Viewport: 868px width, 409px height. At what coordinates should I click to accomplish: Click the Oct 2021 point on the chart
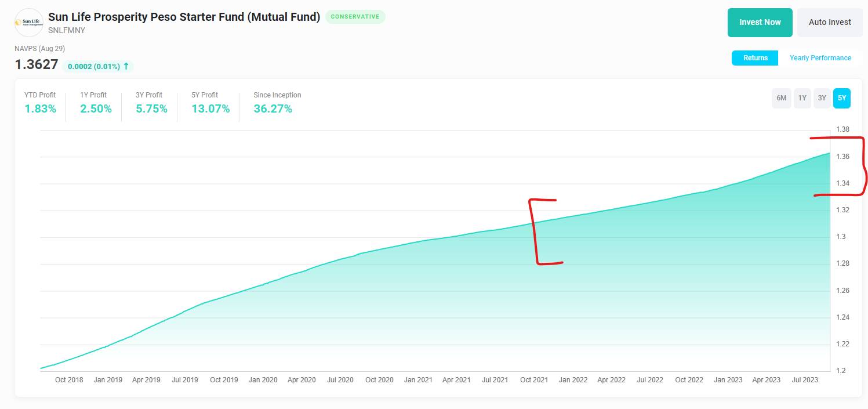534,222
